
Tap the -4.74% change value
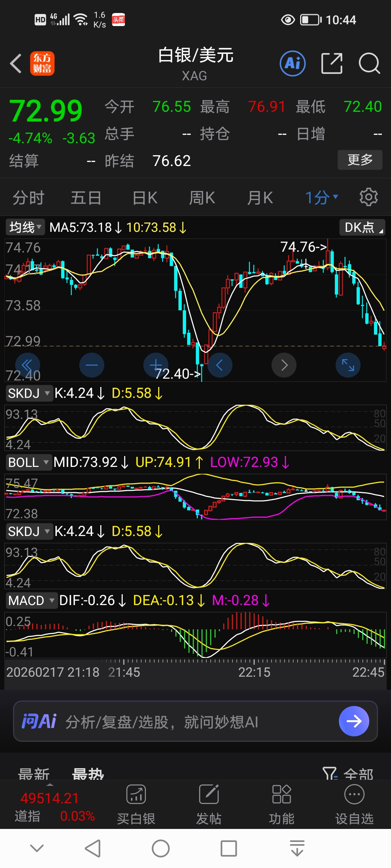click(30, 138)
